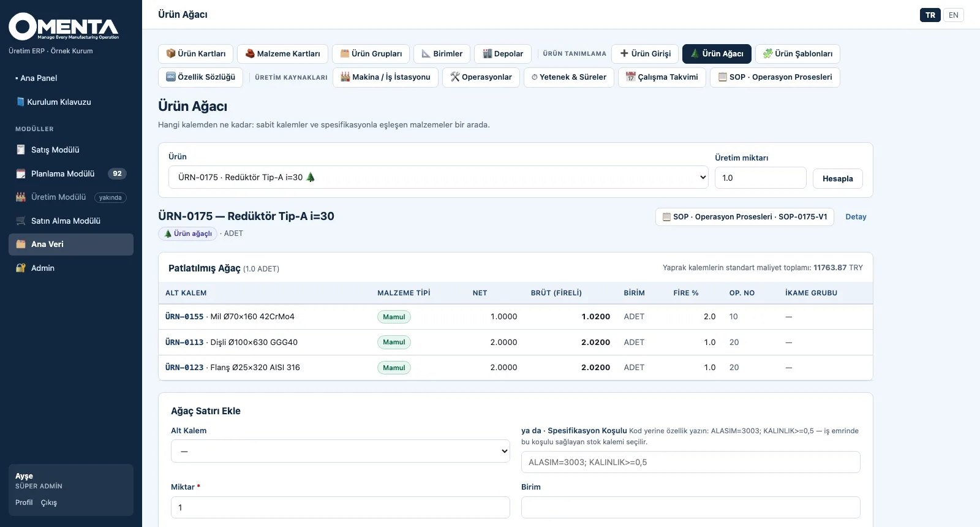The width and height of the screenshot is (980, 527).
Task: Select the active Ürün Ağacı tab
Action: tap(717, 54)
